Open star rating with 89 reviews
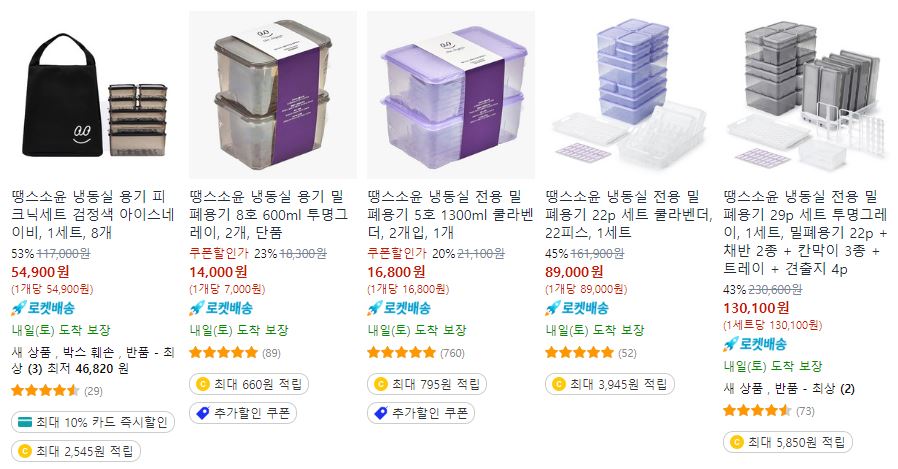 tap(235, 353)
